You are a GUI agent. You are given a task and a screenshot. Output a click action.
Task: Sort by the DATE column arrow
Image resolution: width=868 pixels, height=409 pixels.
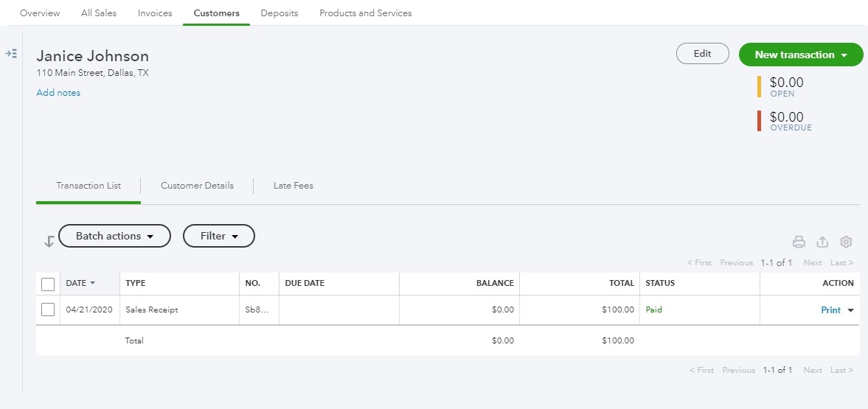pyautogui.click(x=92, y=283)
